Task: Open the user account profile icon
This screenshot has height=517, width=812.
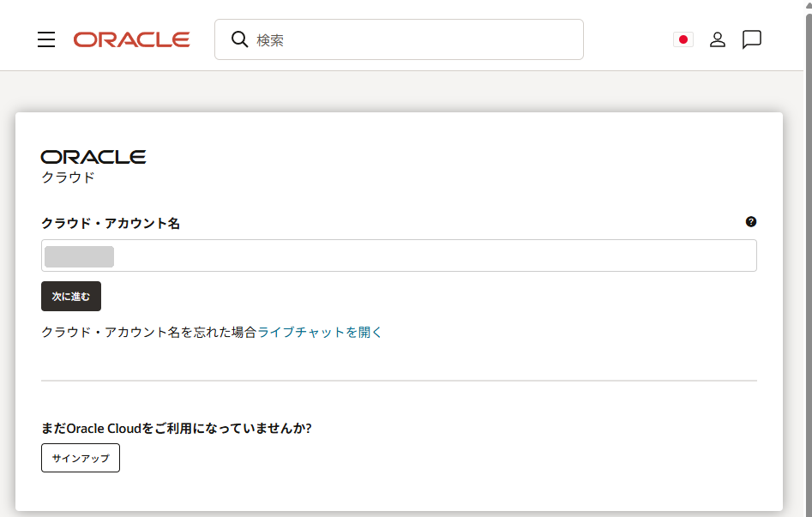Action: (717, 39)
